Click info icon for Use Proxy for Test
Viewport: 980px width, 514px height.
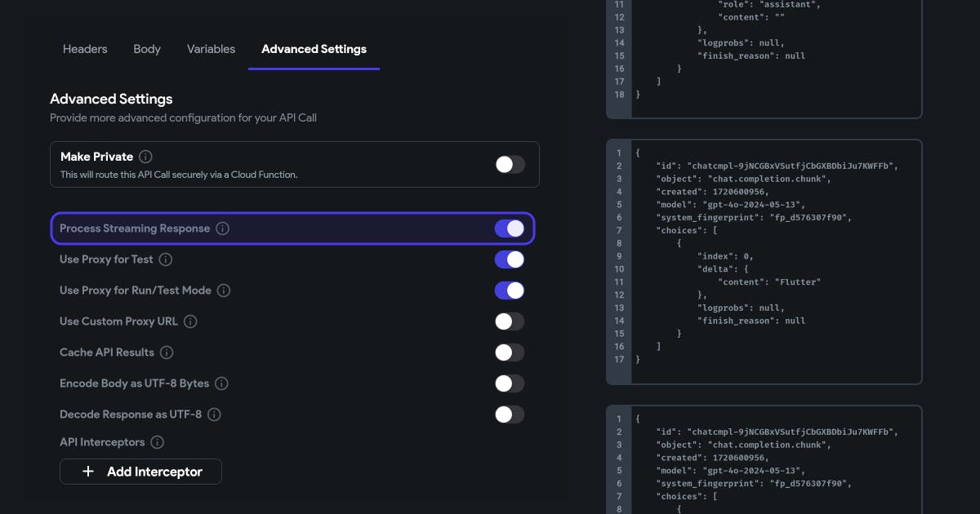[x=165, y=259]
